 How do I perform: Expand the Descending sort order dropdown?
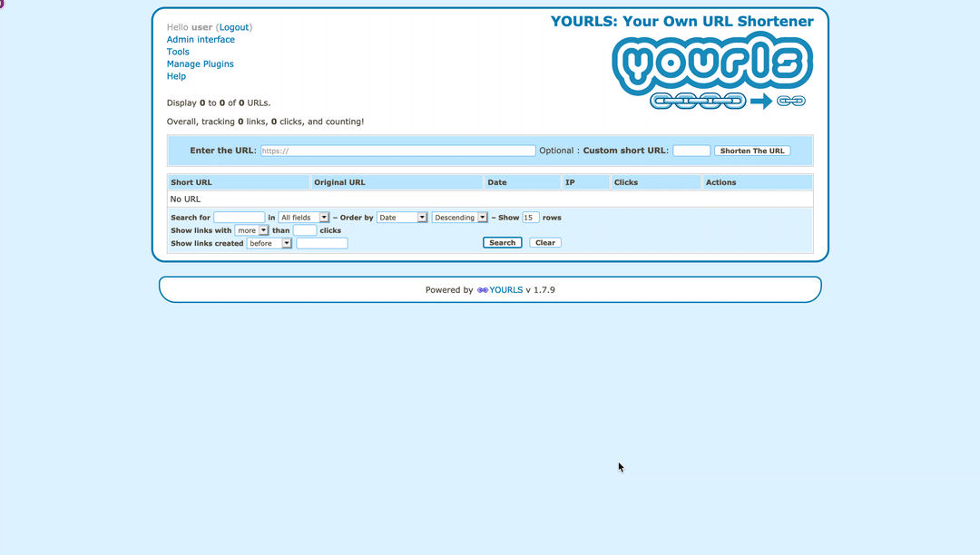459,218
